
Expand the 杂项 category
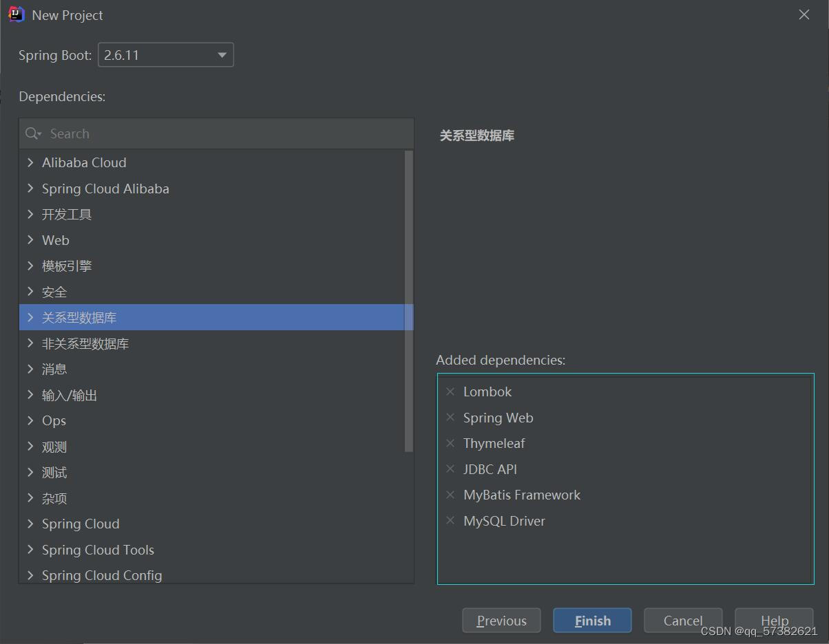(x=30, y=498)
